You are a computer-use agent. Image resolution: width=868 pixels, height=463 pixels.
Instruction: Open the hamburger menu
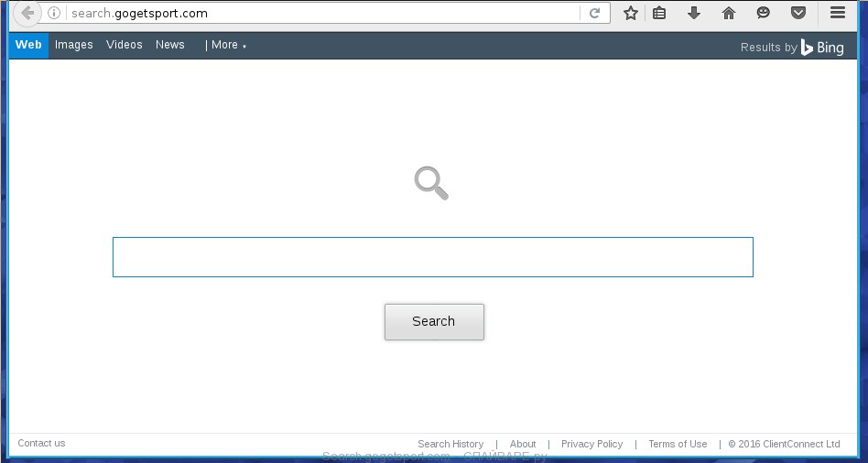coord(837,13)
